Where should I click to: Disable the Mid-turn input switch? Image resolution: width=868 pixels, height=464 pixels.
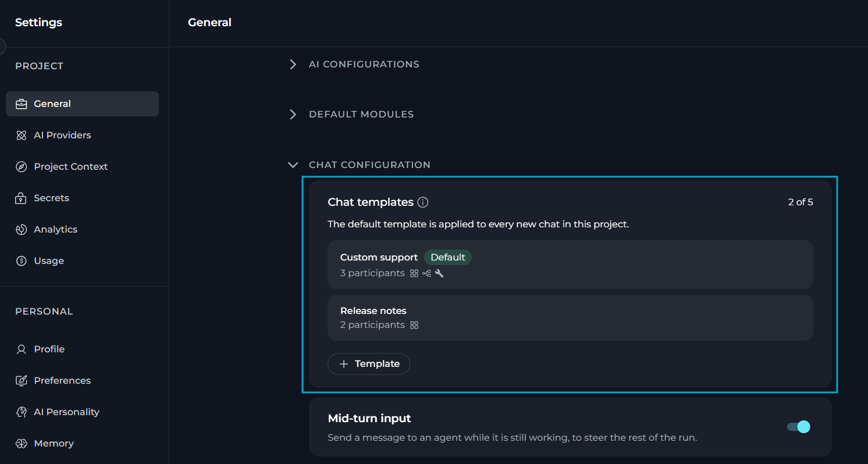click(798, 427)
